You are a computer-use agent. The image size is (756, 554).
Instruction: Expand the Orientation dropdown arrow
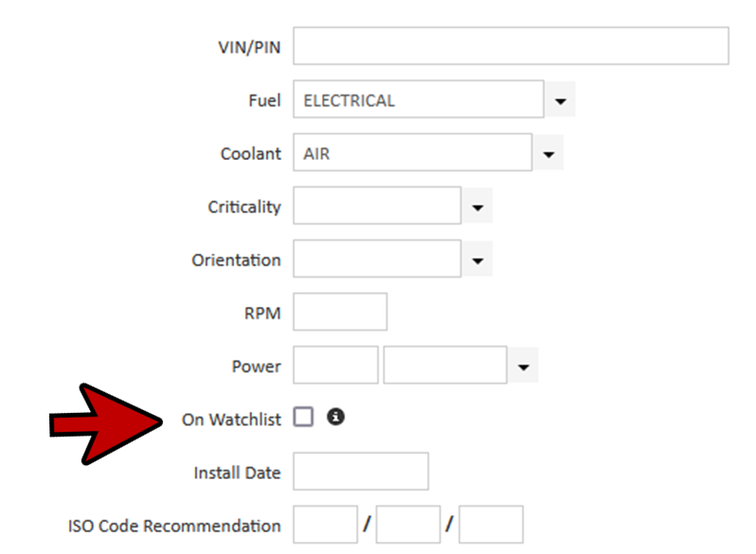tap(477, 259)
